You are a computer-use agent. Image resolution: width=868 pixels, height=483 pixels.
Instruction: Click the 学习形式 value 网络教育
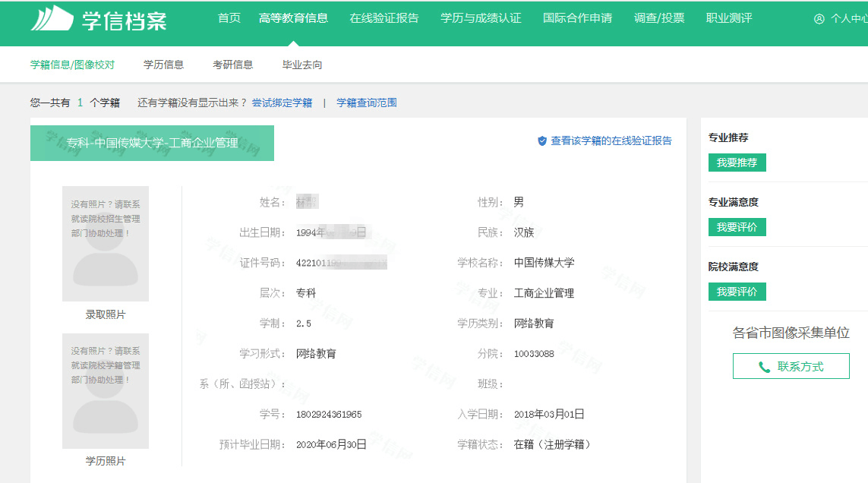(316, 354)
